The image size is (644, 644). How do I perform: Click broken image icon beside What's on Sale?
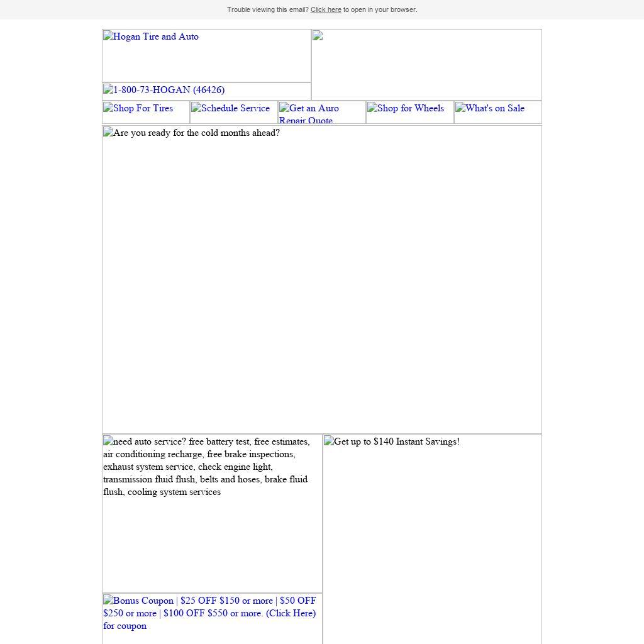(460, 108)
